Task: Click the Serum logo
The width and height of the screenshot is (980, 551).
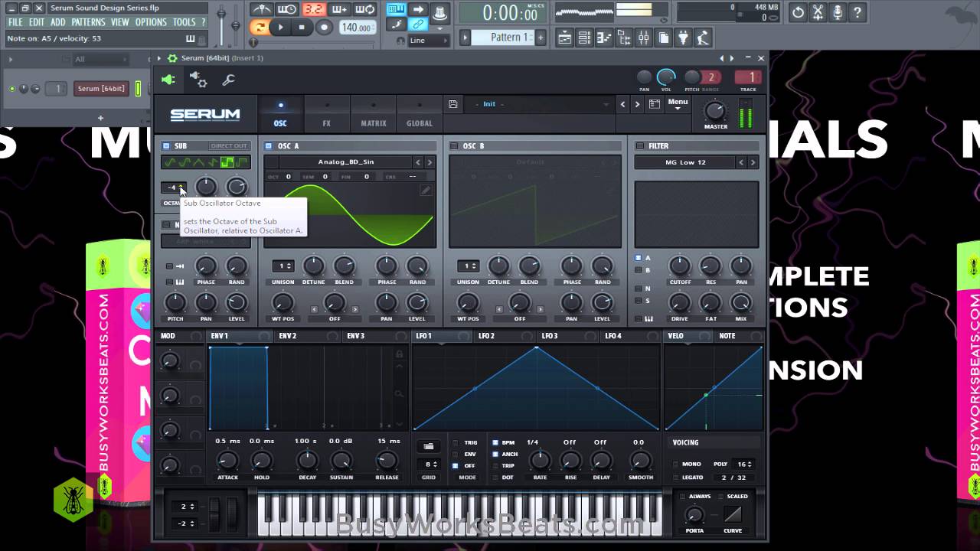Action: click(204, 115)
